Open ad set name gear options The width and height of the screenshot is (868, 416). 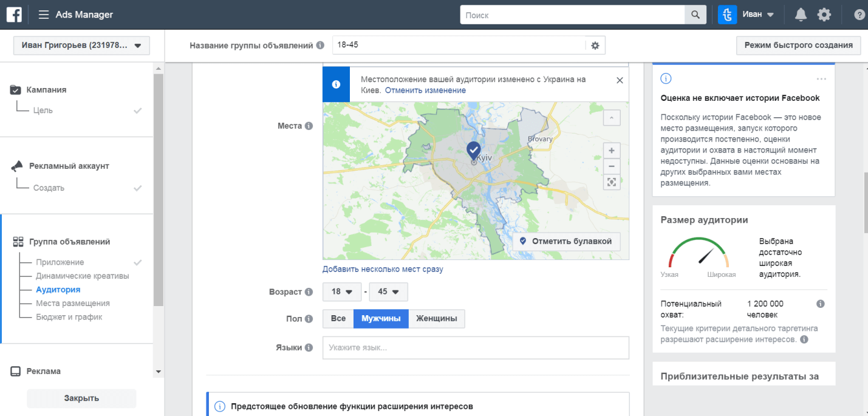pyautogui.click(x=595, y=46)
